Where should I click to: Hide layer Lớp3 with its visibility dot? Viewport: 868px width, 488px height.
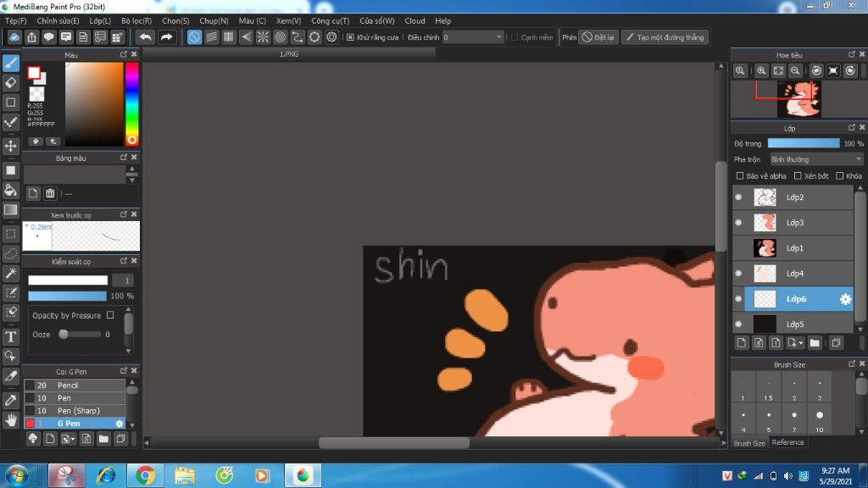pos(738,223)
